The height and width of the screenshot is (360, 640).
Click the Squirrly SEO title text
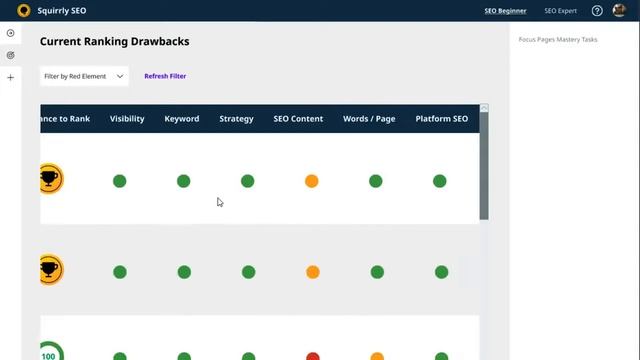coord(62,11)
